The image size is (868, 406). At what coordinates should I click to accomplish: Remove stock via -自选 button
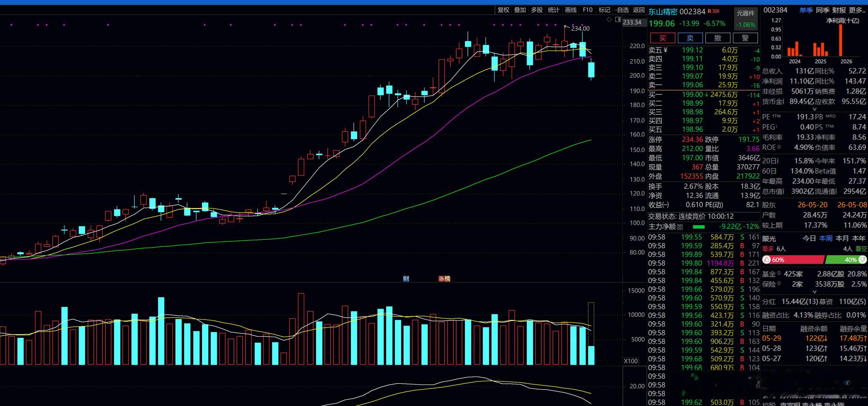(621, 10)
